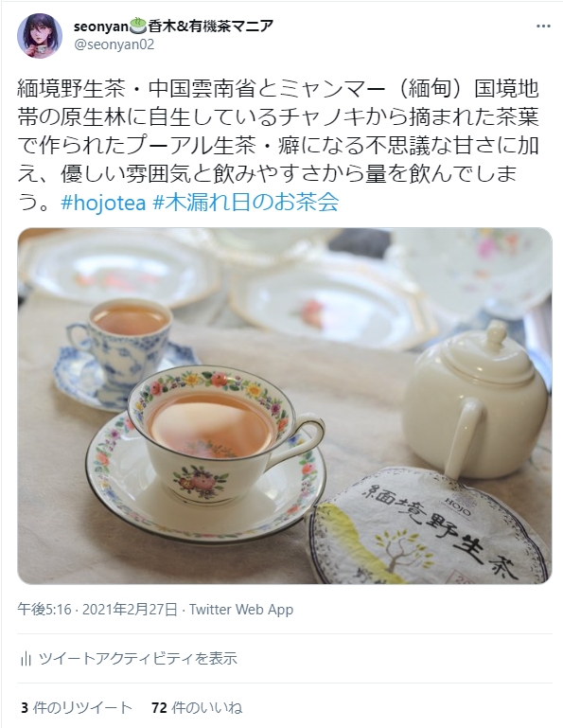
Task: View the 3 件のリツイート list
Action: click(x=77, y=707)
